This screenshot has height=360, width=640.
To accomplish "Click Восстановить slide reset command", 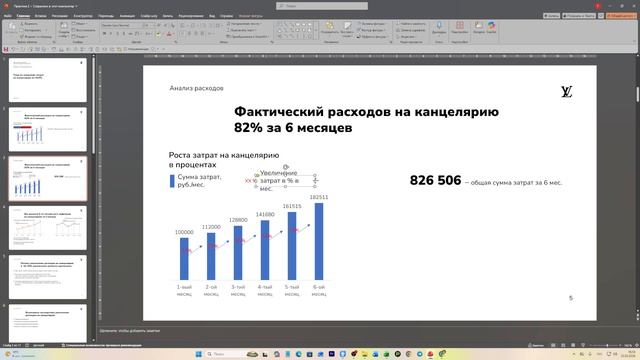I will click(84, 30).
